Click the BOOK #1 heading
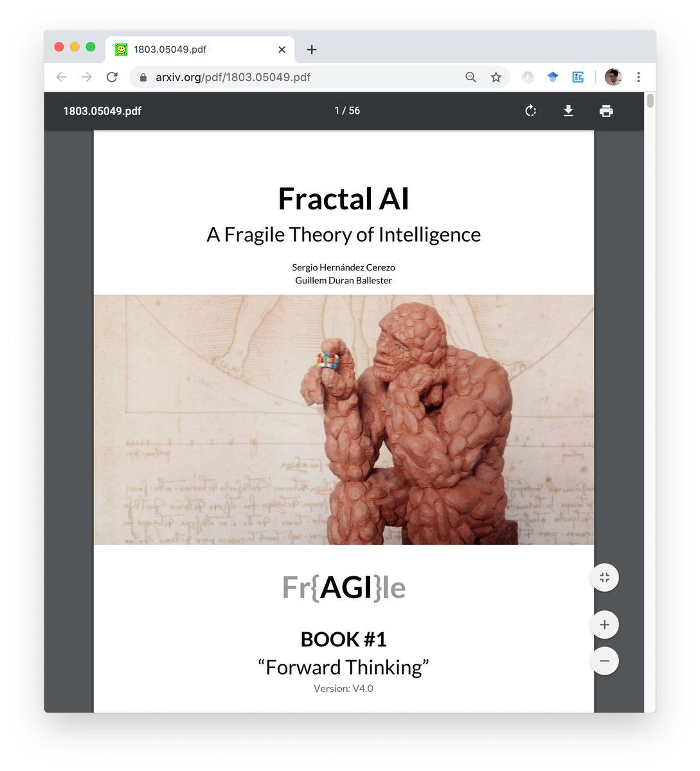 pos(343,639)
